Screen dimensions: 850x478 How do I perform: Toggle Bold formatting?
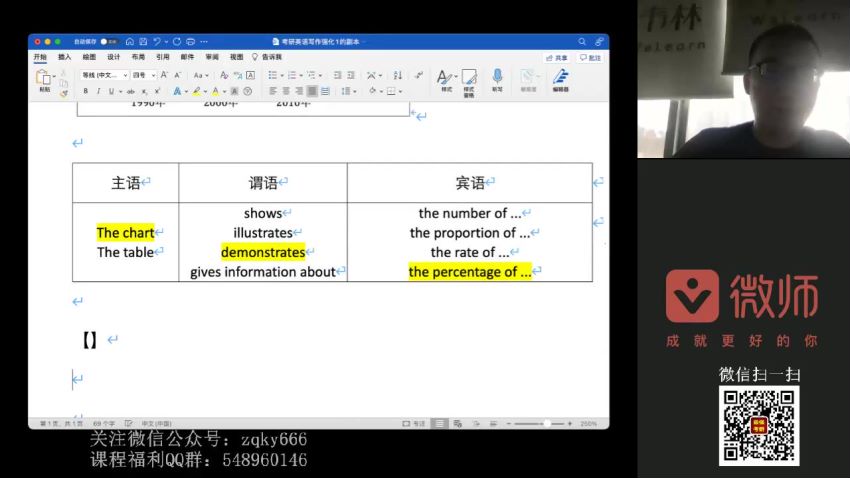[86, 92]
